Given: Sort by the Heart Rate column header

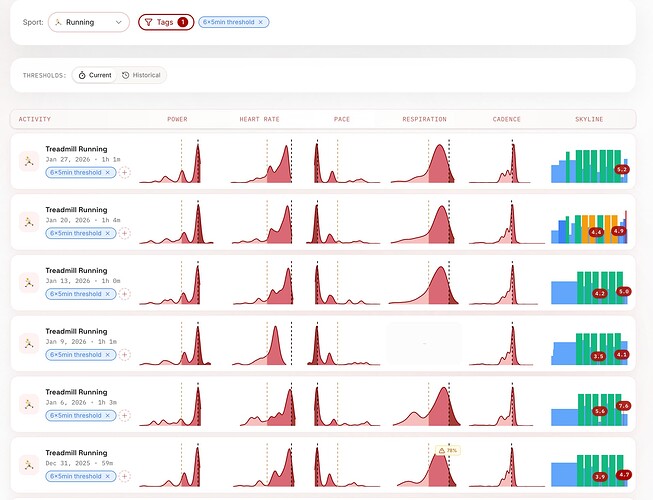Looking at the screenshot, I should pos(259,119).
